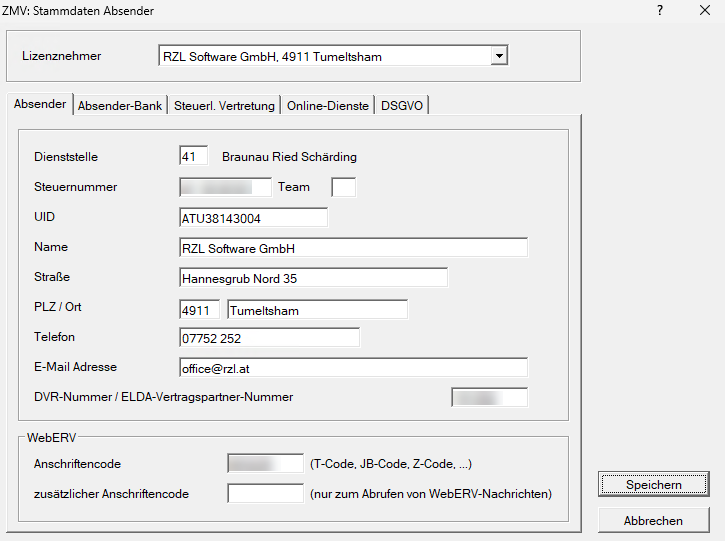Click the zusätzlicher Anschriftencode field
The width and height of the screenshot is (725, 541).
pos(265,493)
